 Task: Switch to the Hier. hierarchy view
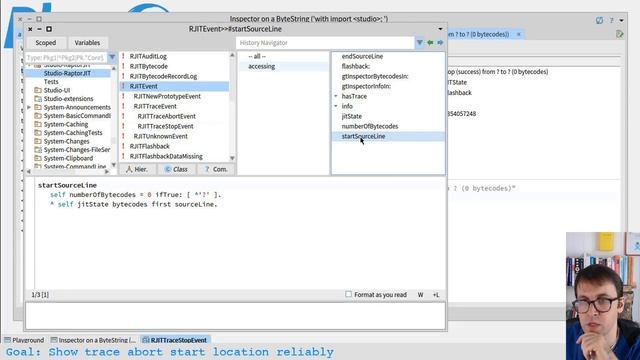click(x=137, y=169)
